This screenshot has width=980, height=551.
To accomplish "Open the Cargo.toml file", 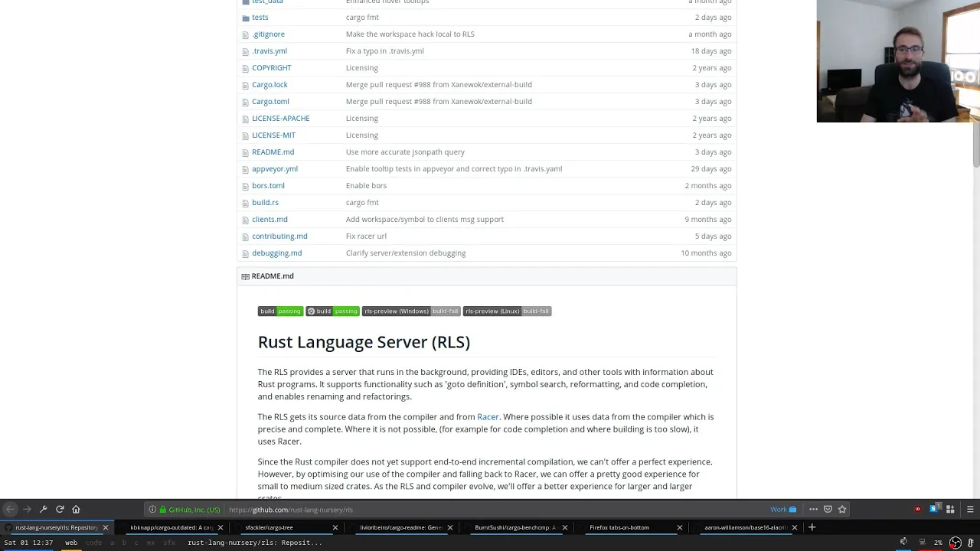I will click(270, 101).
